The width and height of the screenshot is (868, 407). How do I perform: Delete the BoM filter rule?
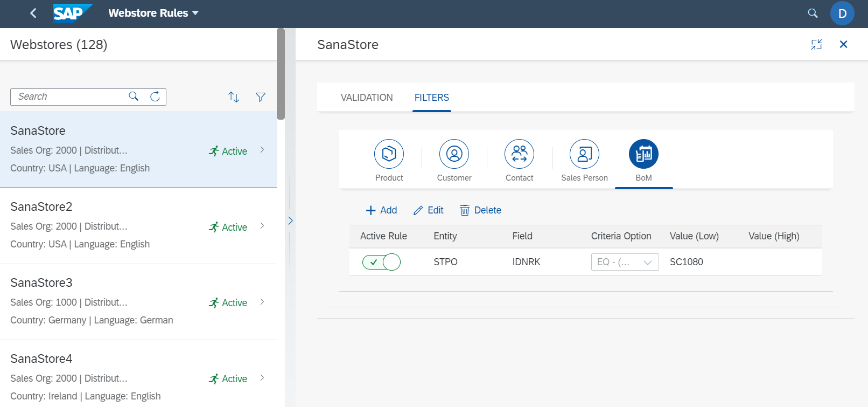click(480, 210)
